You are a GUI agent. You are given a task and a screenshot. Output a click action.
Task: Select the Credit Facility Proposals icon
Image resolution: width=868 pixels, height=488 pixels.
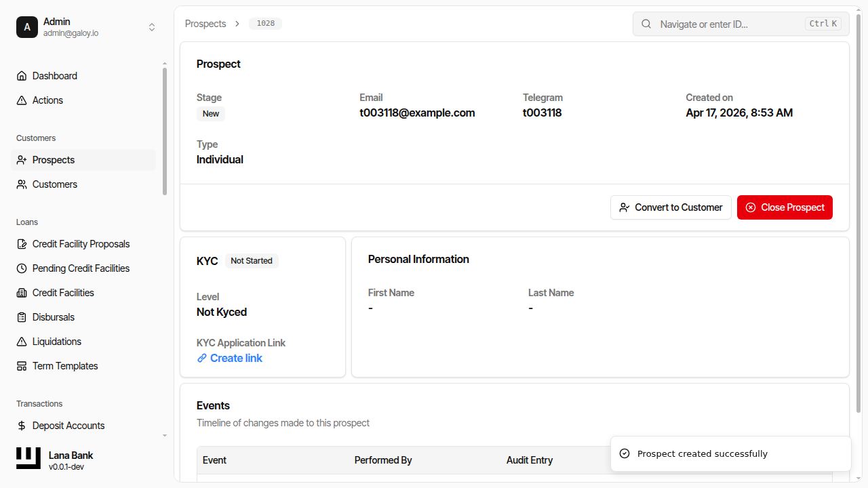tap(21, 243)
